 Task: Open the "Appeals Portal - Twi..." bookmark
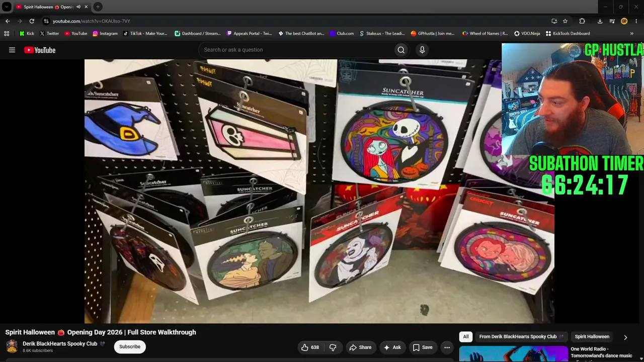pos(249,34)
